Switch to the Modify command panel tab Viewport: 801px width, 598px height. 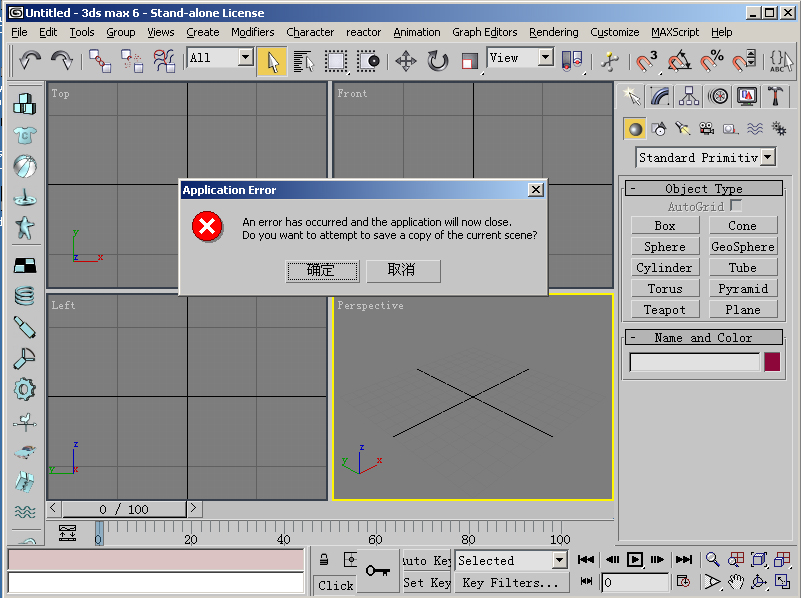[x=660, y=96]
